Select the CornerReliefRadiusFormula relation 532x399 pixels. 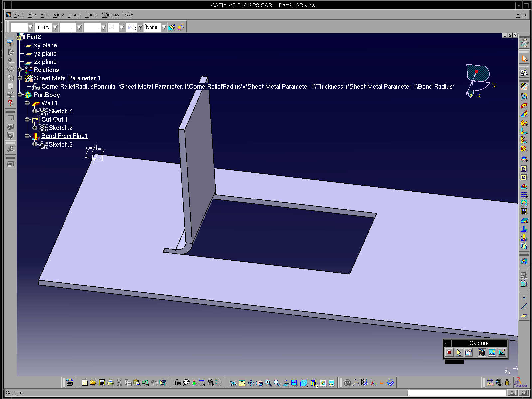pyautogui.click(x=247, y=87)
